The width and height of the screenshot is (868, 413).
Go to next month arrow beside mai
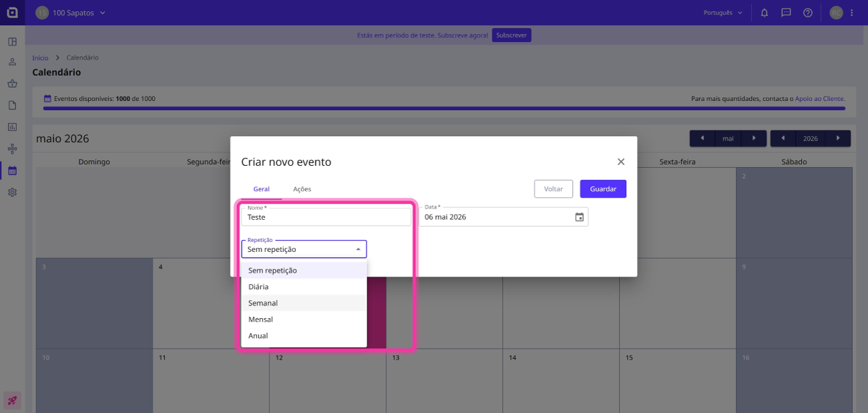pyautogui.click(x=754, y=138)
